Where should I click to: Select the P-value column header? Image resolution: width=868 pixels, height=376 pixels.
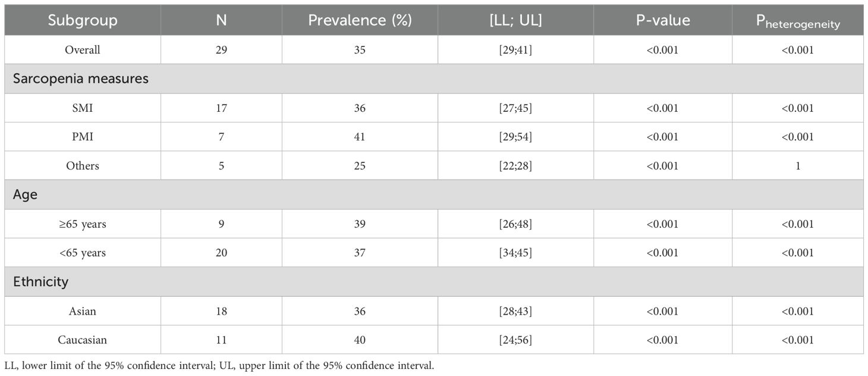(x=662, y=20)
